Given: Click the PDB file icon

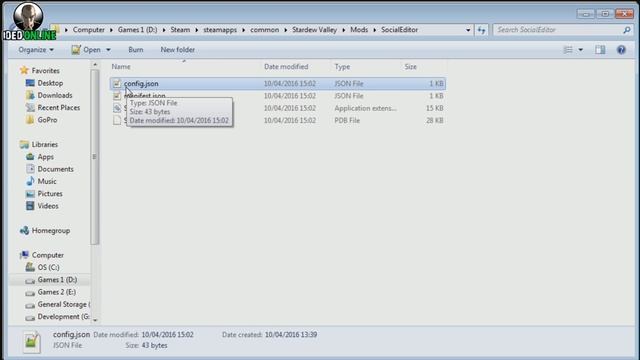Looking at the screenshot, I should coord(117,120).
